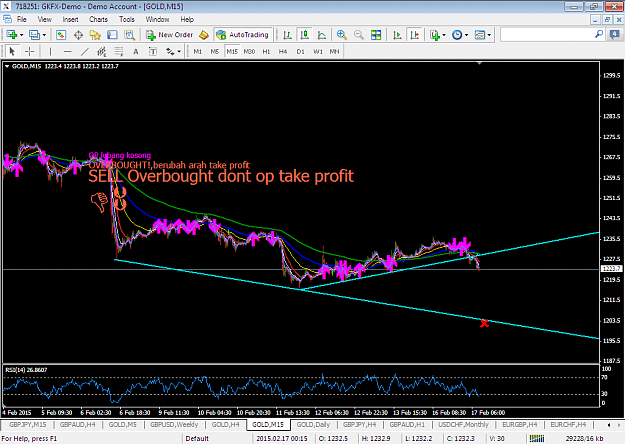The width and height of the screenshot is (625, 444).
Task: Switch to the USDCHF,Monthly chart tab
Action: point(463,424)
